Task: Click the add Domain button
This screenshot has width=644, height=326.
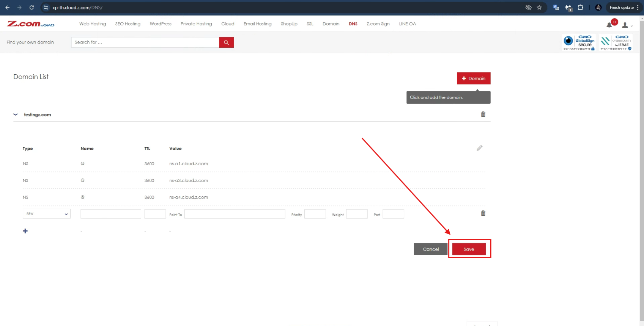Action: [474, 78]
